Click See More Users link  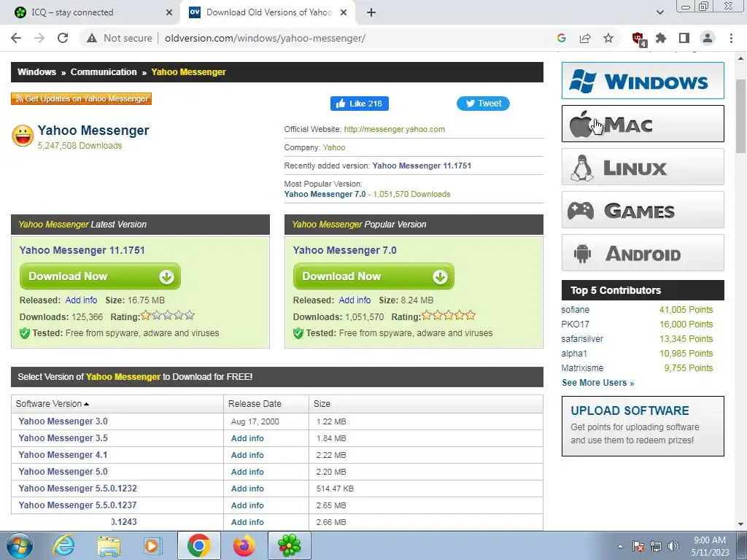tap(597, 382)
